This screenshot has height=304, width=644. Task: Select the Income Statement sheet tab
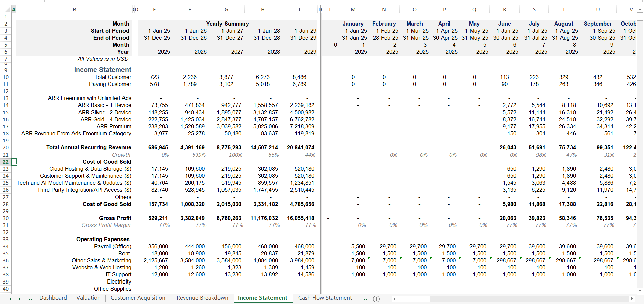262,298
